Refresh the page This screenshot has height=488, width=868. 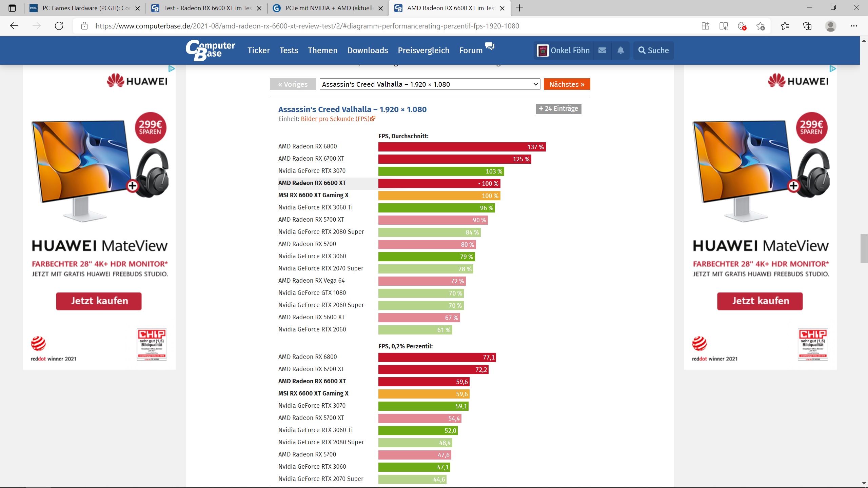click(59, 26)
